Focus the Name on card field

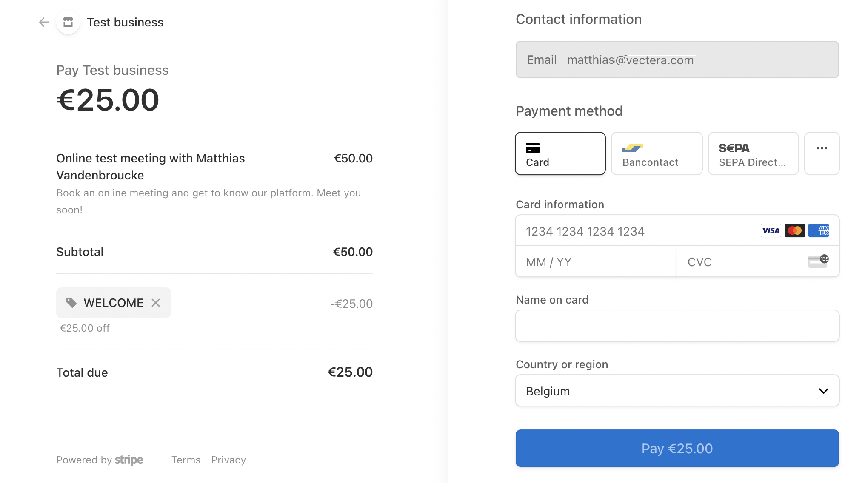pos(677,326)
